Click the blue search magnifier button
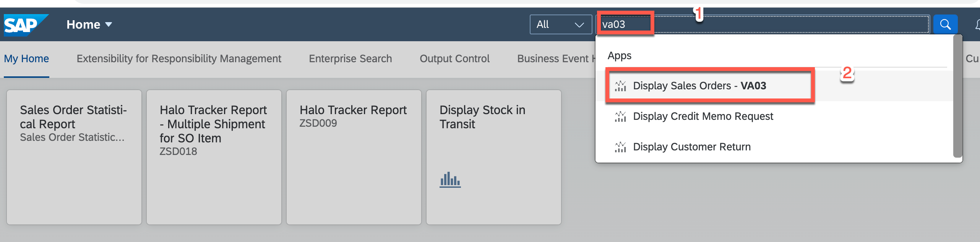 pyautogui.click(x=945, y=24)
